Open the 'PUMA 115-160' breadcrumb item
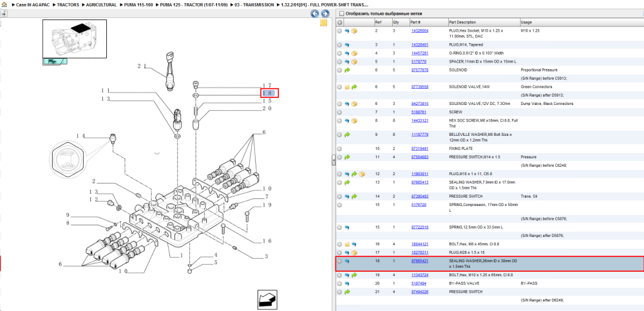 click(x=138, y=5)
